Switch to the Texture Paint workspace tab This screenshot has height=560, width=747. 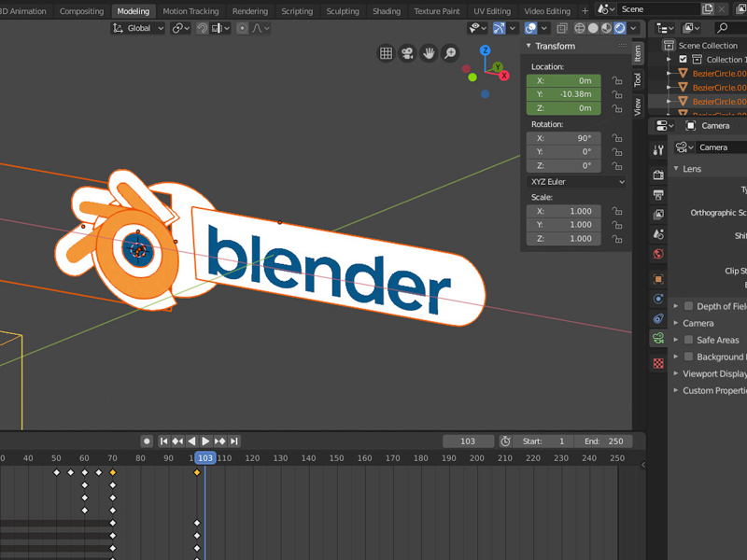pyautogui.click(x=437, y=11)
